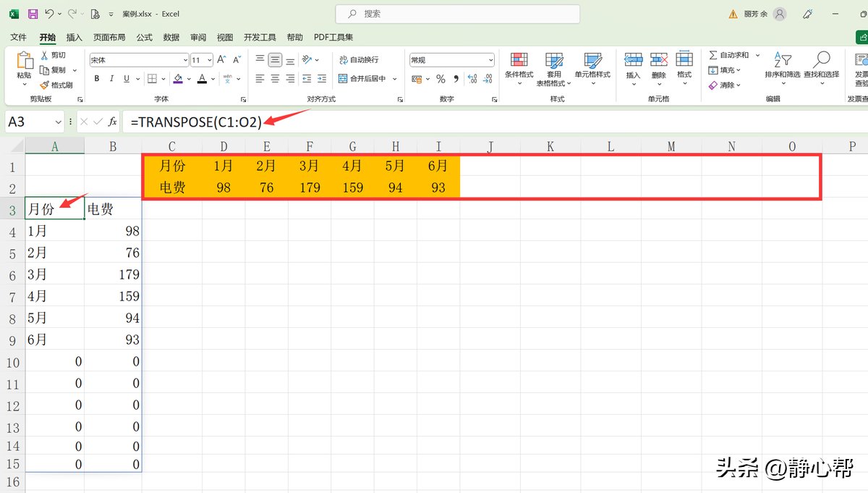
Task: Click the Increase Decimal icon
Action: (472, 79)
